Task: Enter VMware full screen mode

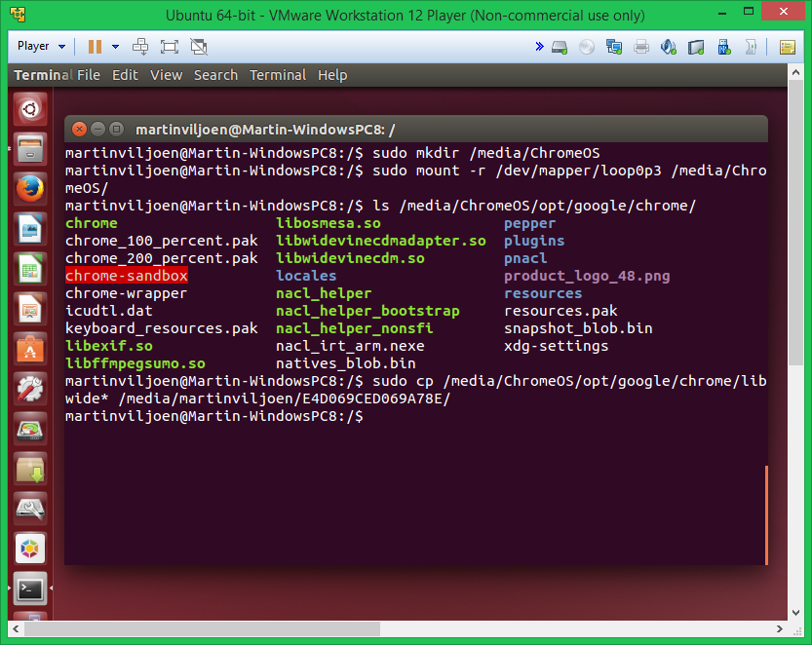Action: pyautogui.click(x=170, y=47)
